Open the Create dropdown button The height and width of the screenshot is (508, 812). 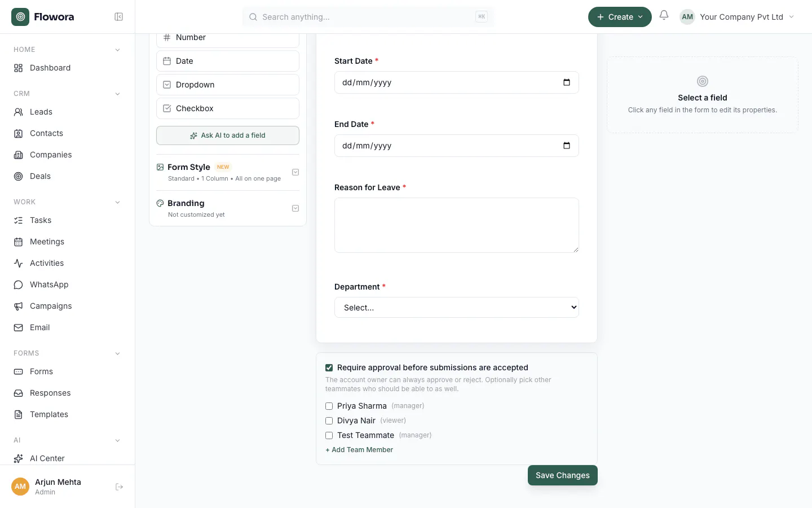tap(620, 17)
